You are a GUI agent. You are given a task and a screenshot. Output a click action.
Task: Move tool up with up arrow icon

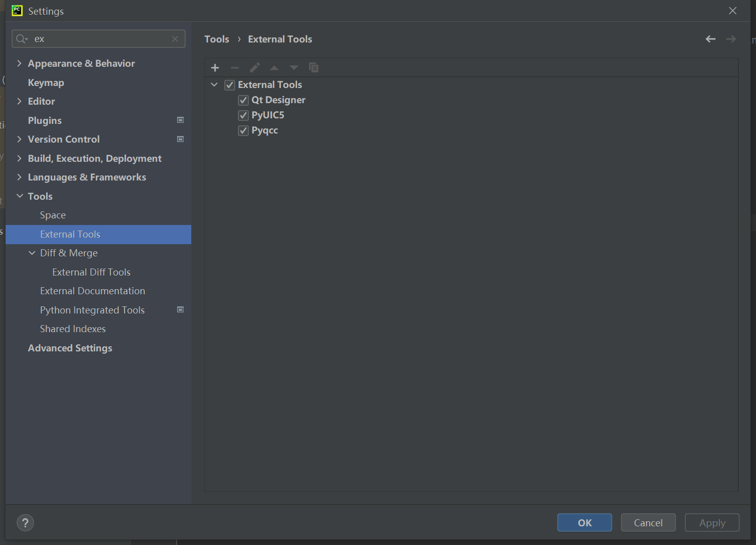coord(274,68)
